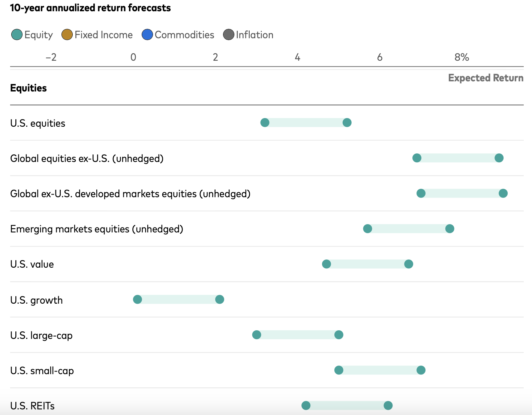Select the lower endpoint of U.S. growth forecast
The height and width of the screenshot is (415, 532).
(138, 299)
